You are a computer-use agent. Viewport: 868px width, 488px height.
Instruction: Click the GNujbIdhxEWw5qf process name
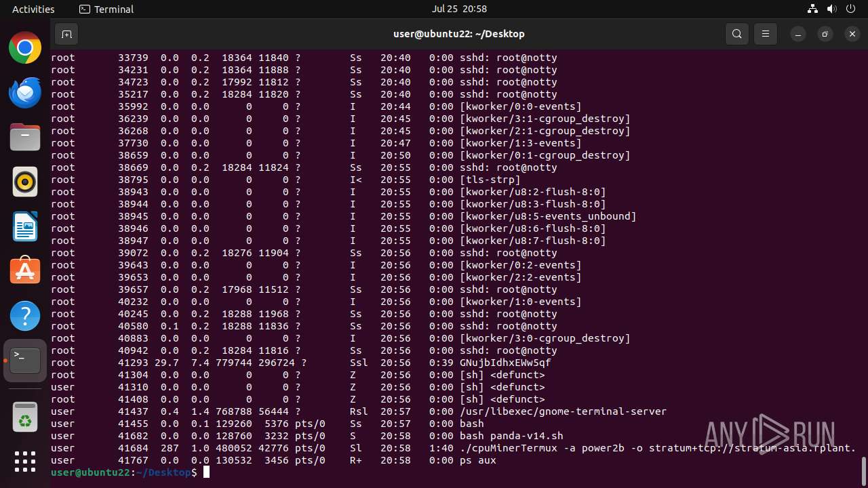click(x=505, y=363)
